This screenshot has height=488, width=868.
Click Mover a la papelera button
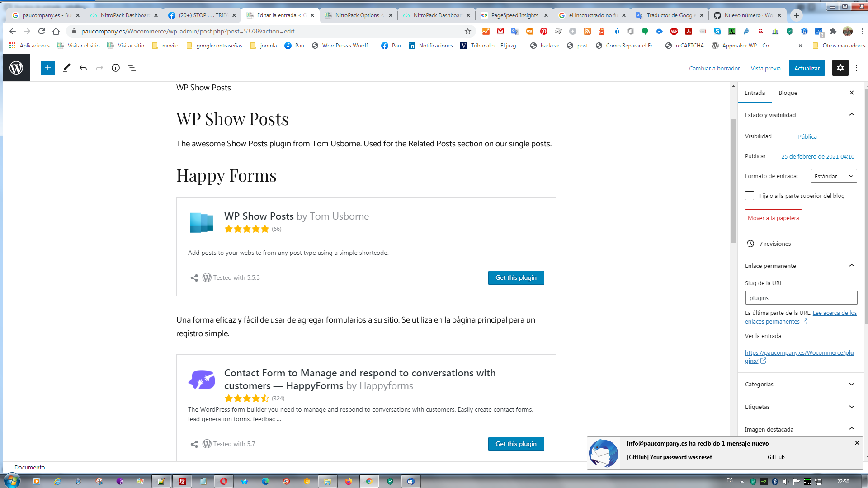tap(773, 218)
